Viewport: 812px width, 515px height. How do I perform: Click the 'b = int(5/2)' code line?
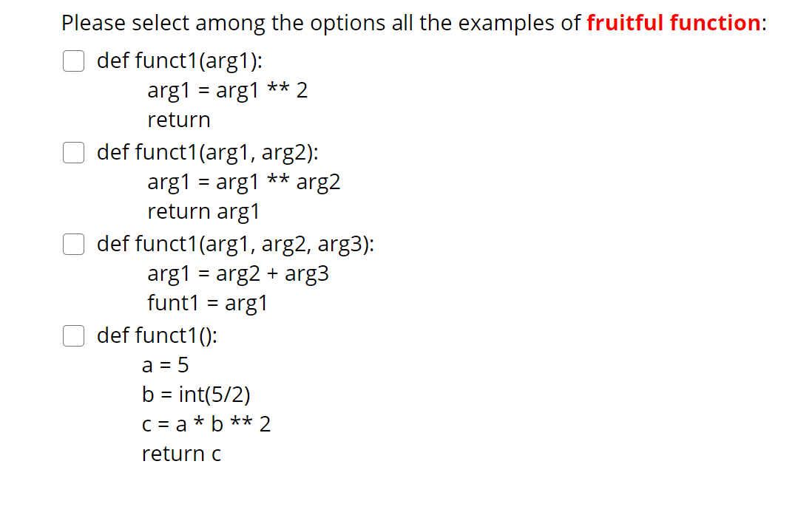(x=190, y=395)
